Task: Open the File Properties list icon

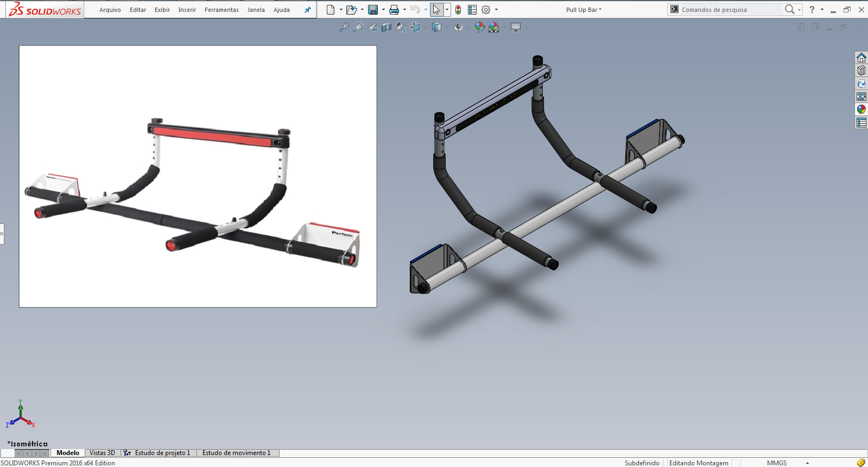Action: (472, 10)
